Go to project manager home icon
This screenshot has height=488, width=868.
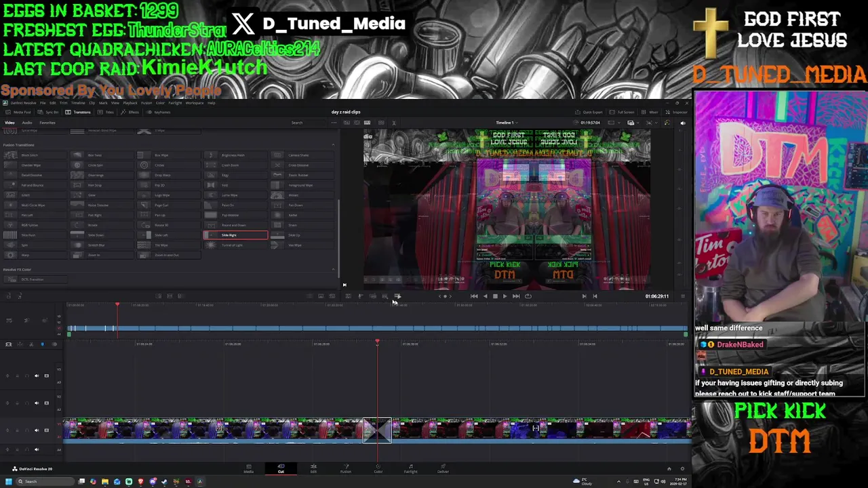[x=669, y=468]
